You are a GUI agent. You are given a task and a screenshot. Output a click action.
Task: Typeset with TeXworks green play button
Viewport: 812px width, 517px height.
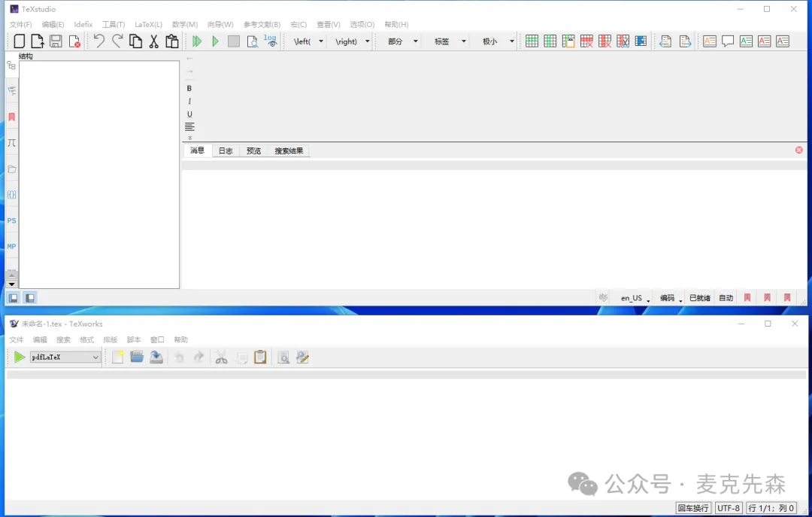tap(19, 357)
